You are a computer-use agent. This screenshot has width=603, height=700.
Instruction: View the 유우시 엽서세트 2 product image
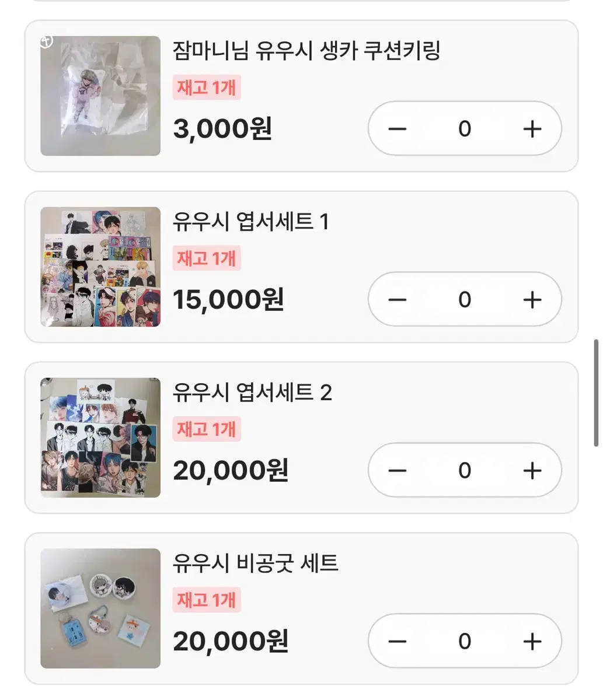click(100, 437)
